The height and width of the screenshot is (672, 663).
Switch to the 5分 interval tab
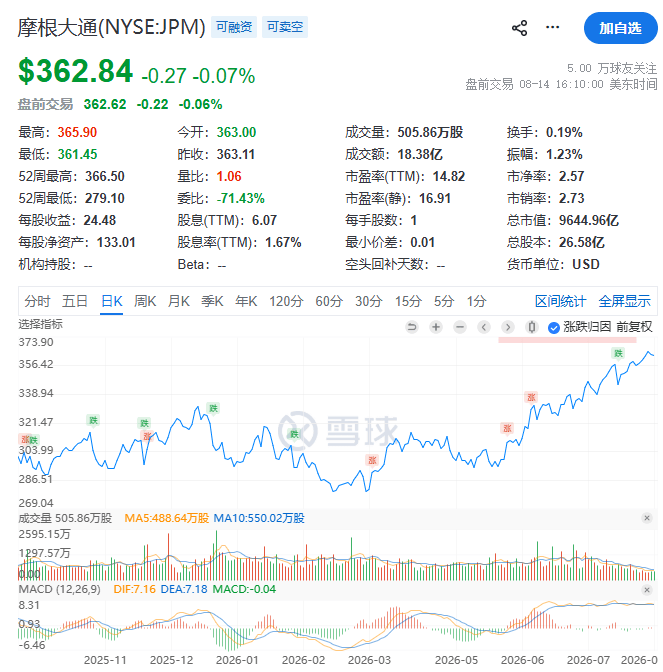pyautogui.click(x=444, y=301)
